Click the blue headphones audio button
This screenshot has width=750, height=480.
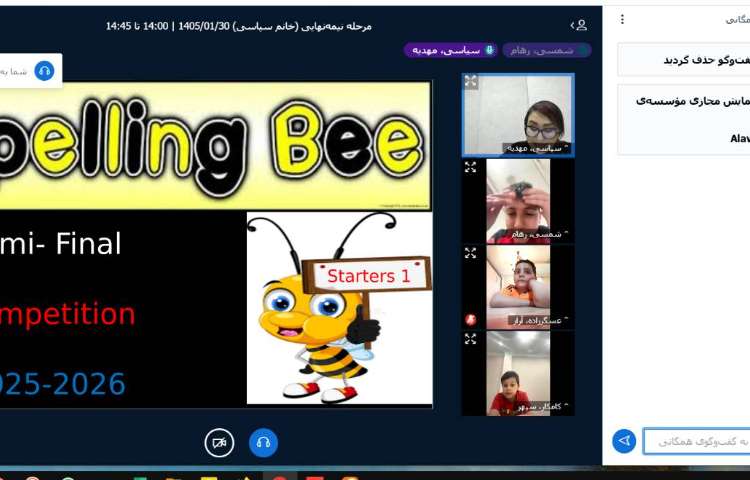coord(263,443)
